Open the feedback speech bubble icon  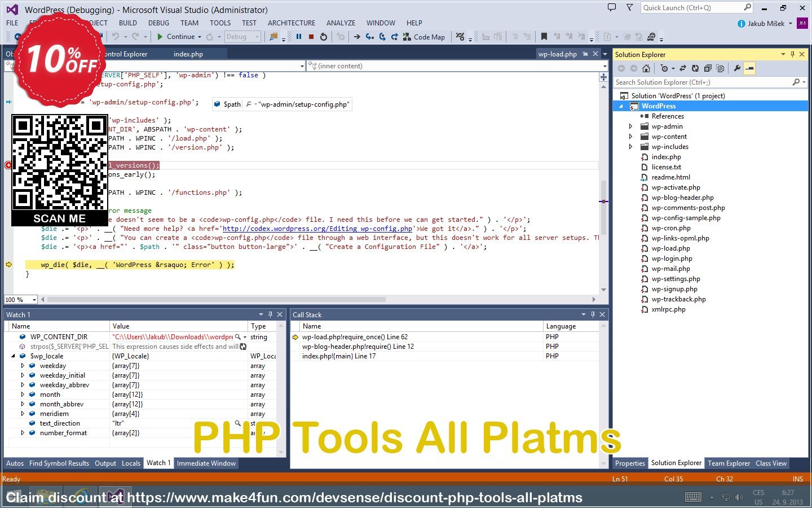coord(612,7)
